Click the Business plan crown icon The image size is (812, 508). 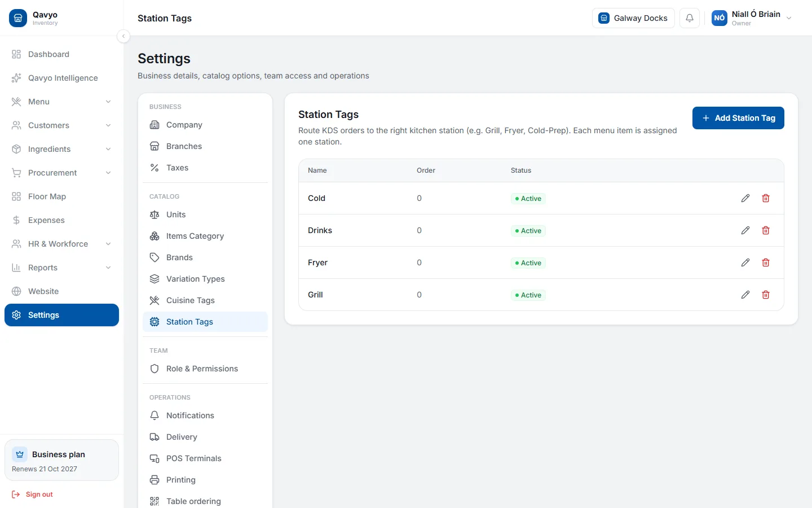pyautogui.click(x=20, y=454)
